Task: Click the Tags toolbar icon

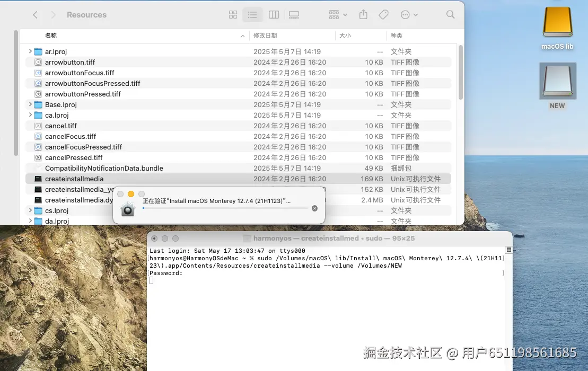Action: [x=383, y=15]
